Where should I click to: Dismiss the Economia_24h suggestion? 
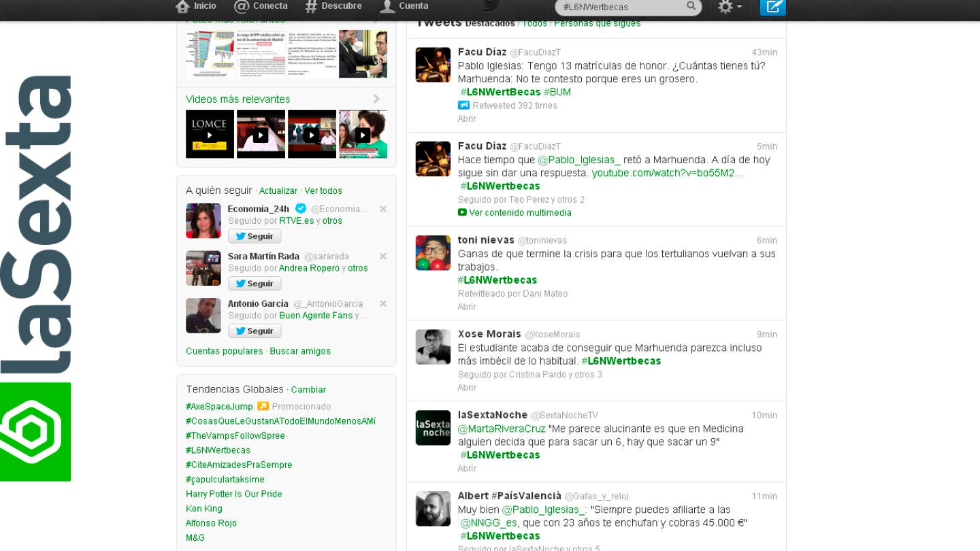[383, 209]
